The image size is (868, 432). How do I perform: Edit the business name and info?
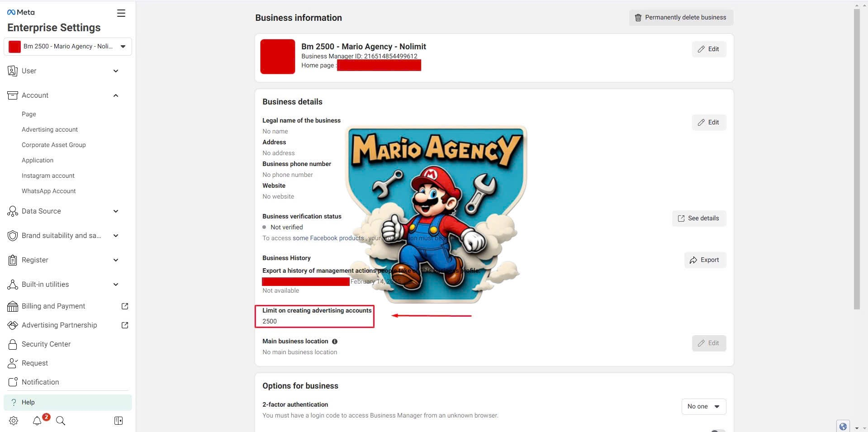click(x=709, y=49)
